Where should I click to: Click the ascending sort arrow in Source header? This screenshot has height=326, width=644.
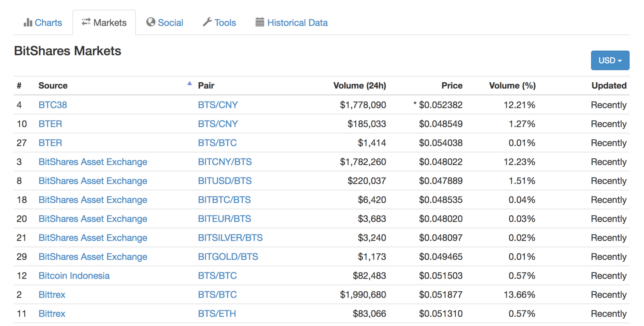189,83
